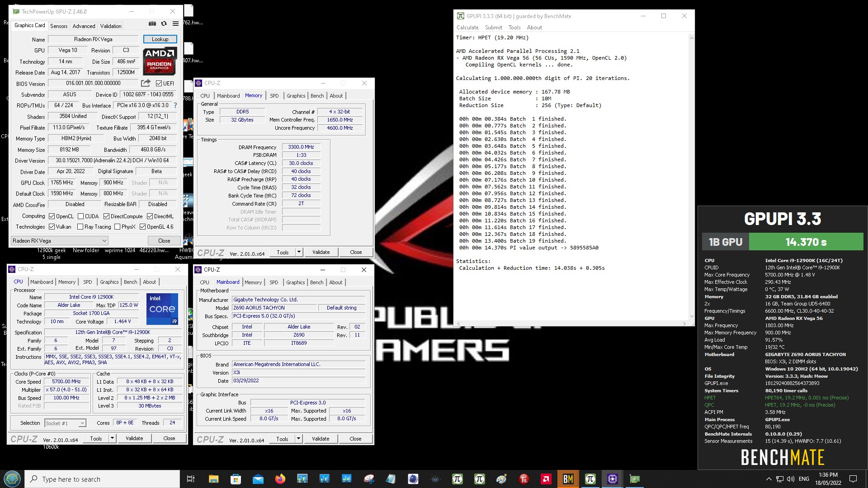
Task: Open the GPUPI About menu
Action: pos(534,28)
